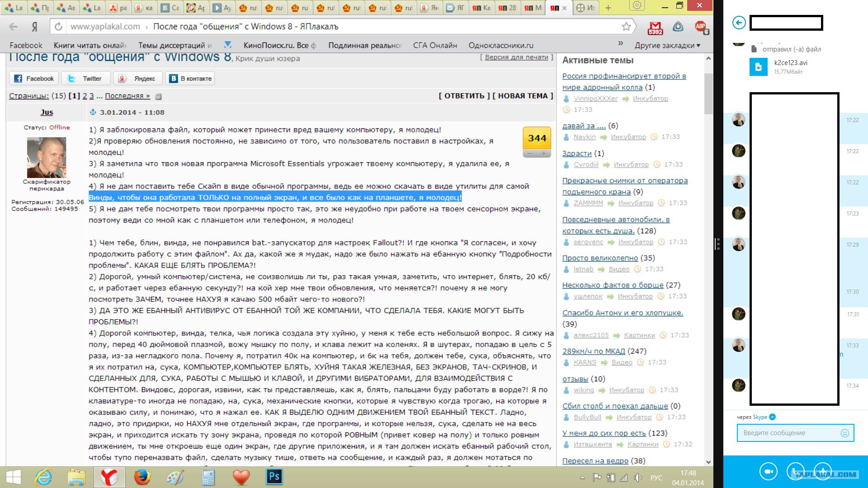
Task: Open File Explorer from the taskbar
Action: point(76,477)
